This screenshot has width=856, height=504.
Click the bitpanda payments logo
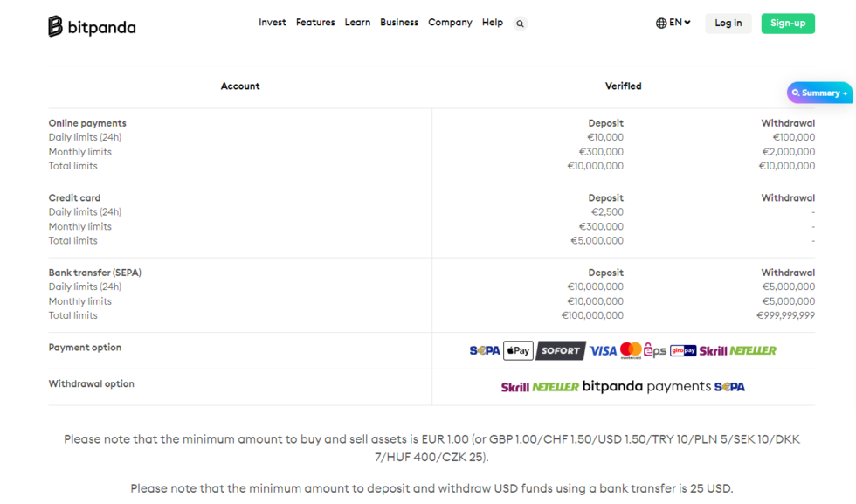(645, 386)
